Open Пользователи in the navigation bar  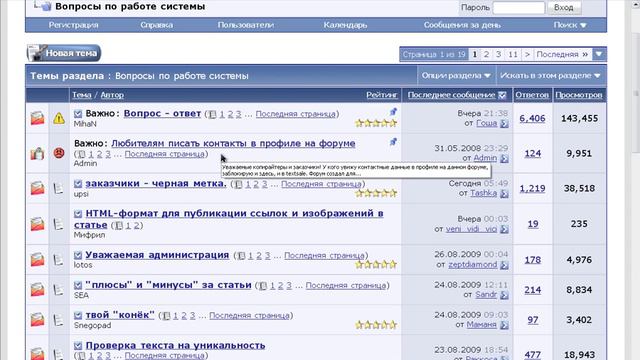click(x=245, y=25)
